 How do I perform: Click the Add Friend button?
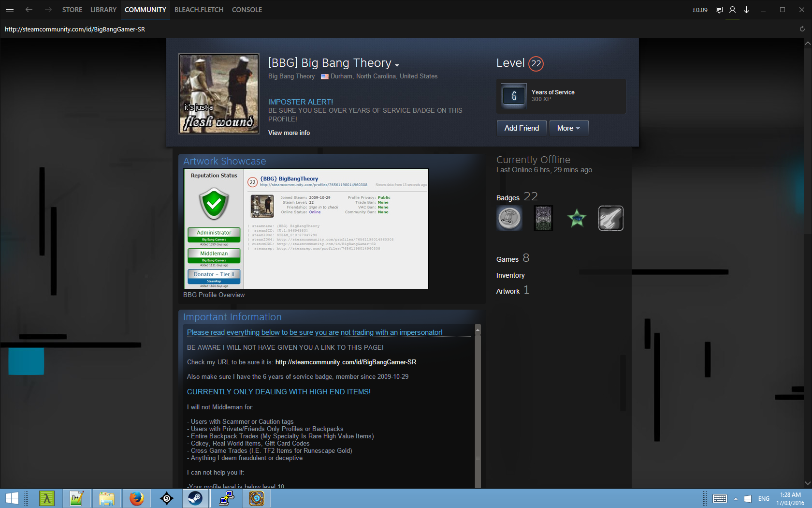[522, 128]
